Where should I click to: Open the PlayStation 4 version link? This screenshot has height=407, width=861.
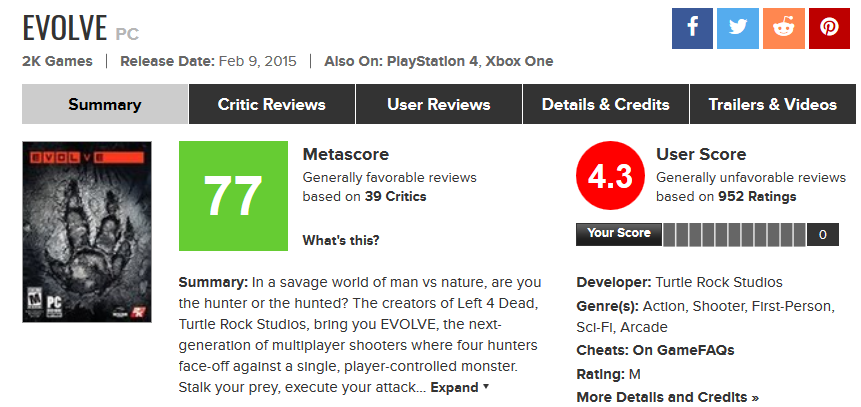pyautogui.click(x=432, y=61)
